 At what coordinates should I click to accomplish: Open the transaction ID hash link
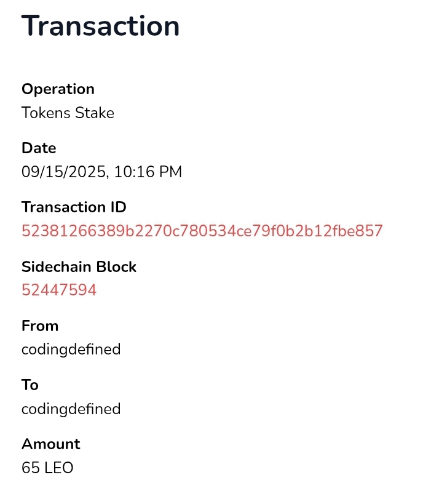tap(202, 231)
